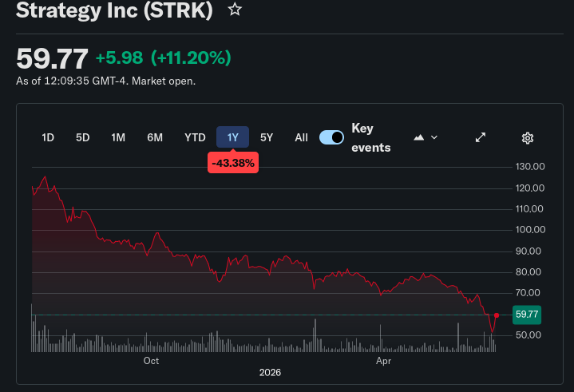574x392 pixels.
Task: Select the All time range
Action: tap(301, 137)
